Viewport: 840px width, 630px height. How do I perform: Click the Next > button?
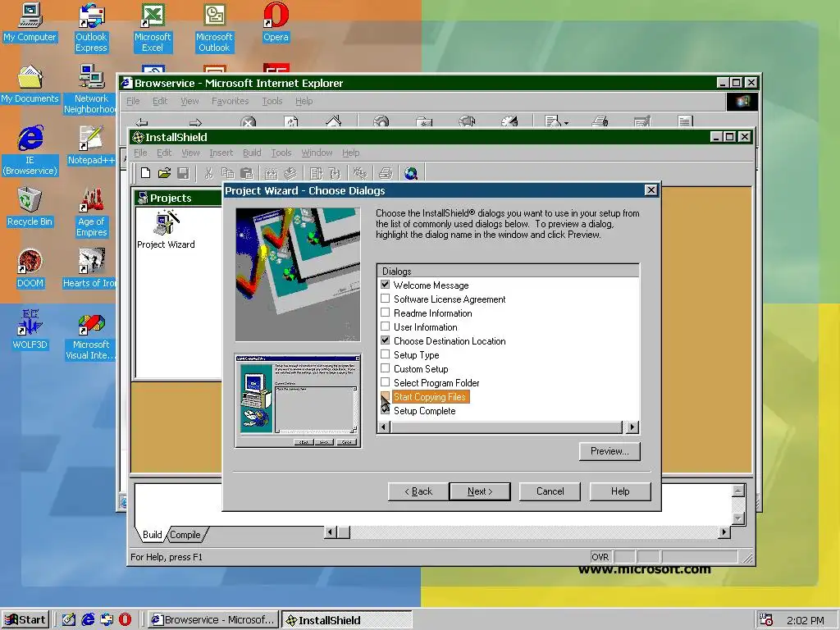[480, 491]
